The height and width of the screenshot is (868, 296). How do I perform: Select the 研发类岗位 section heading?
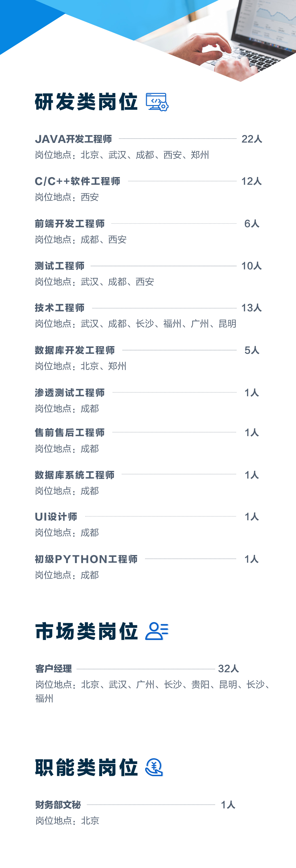(x=86, y=102)
